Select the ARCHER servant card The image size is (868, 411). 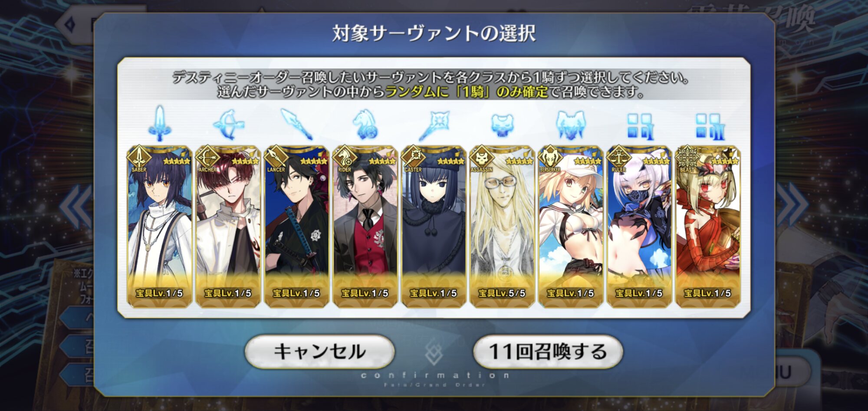click(228, 227)
